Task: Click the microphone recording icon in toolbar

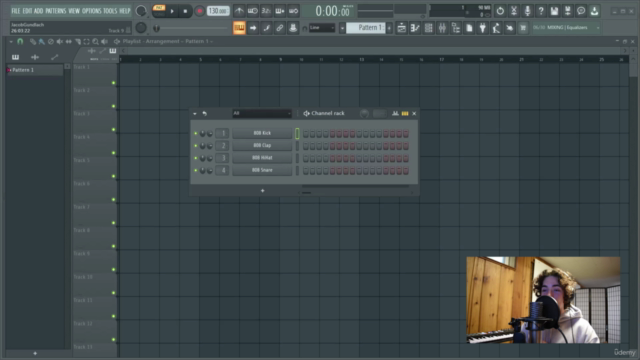Action: [x=527, y=11]
